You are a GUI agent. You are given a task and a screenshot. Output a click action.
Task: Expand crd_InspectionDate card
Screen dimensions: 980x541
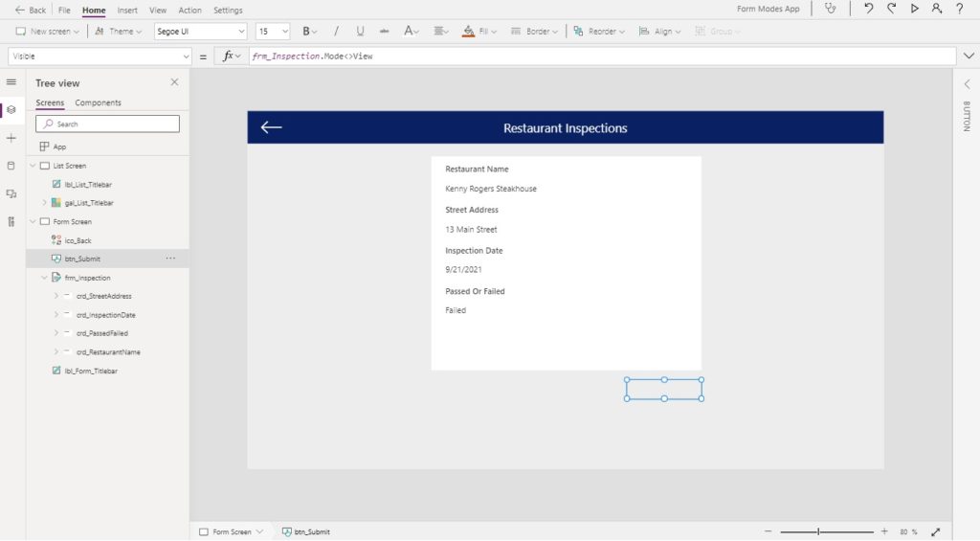point(56,315)
